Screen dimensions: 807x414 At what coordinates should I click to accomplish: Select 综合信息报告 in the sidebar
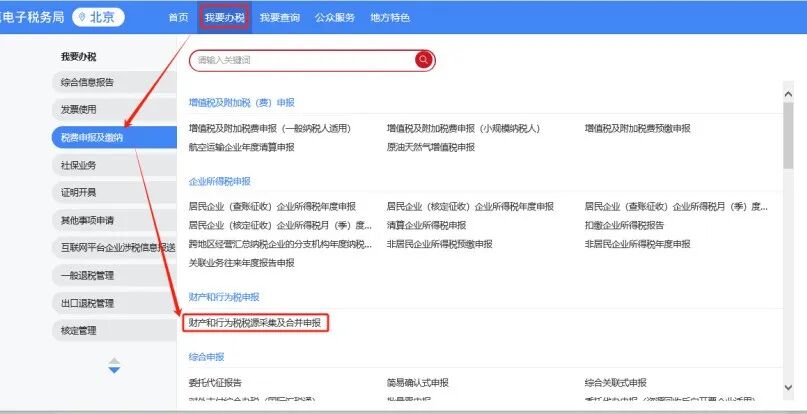[87, 82]
